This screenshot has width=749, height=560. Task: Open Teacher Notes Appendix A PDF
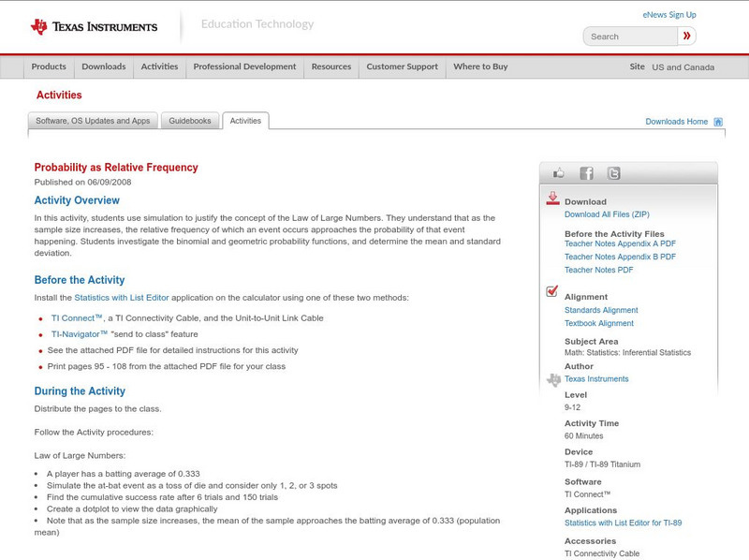click(620, 243)
